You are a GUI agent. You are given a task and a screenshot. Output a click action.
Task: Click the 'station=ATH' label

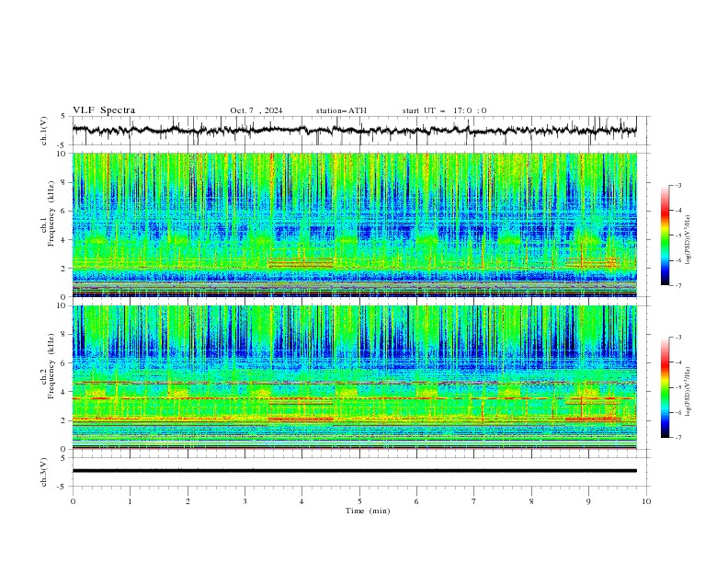coord(341,110)
